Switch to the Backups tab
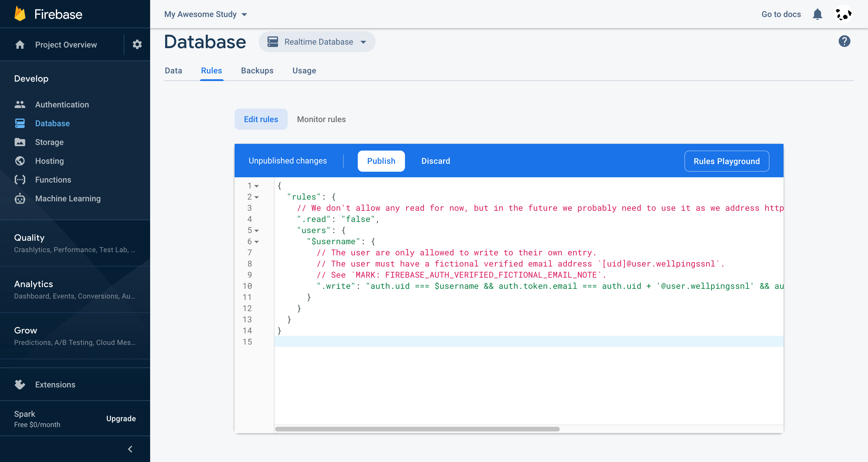Screen dimensions: 868x462 coord(257,70)
